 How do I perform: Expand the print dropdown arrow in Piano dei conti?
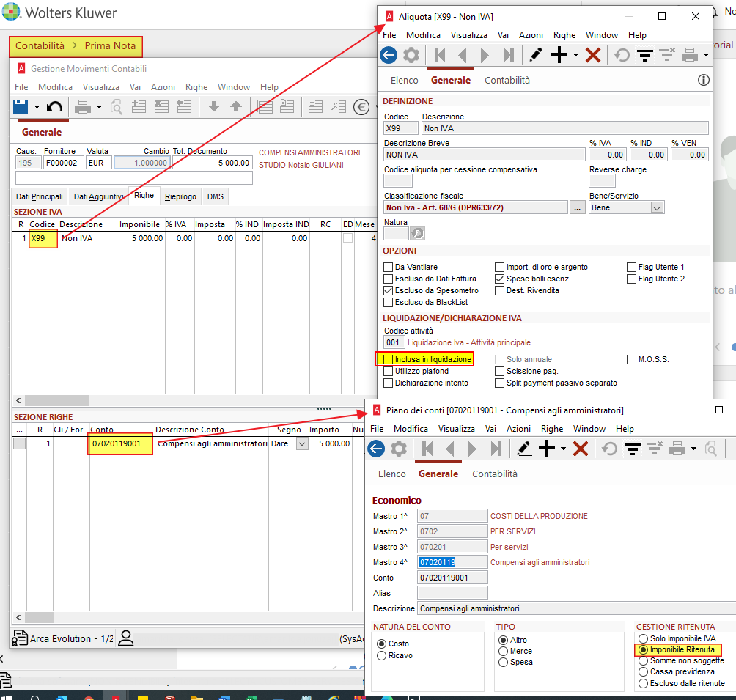(x=693, y=449)
